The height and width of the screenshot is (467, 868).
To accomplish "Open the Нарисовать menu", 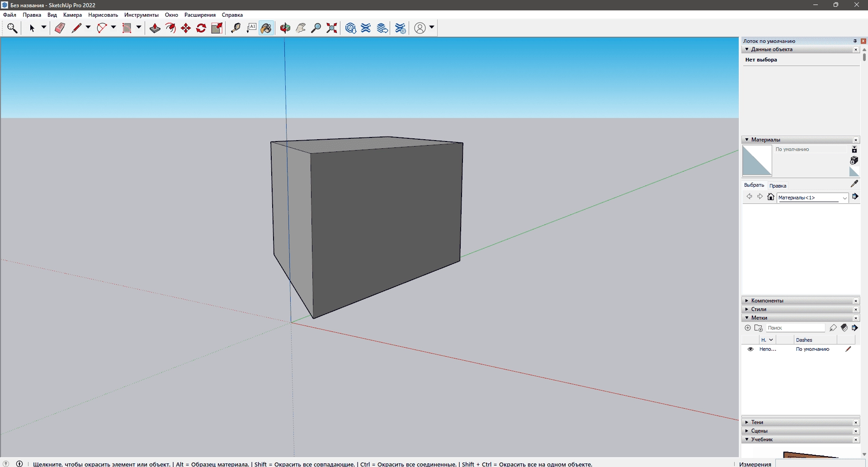I will 103,15.
